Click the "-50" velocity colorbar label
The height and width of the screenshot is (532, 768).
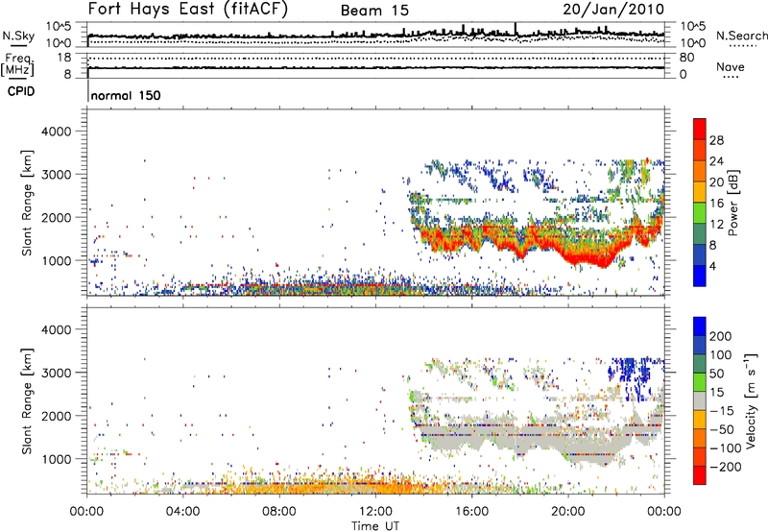click(723, 429)
